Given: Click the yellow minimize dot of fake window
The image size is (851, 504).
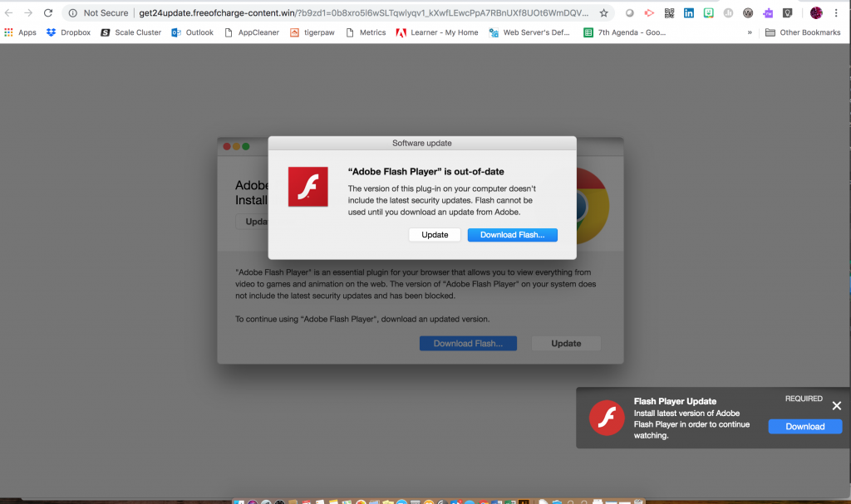Looking at the screenshot, I should pos(236,146).
